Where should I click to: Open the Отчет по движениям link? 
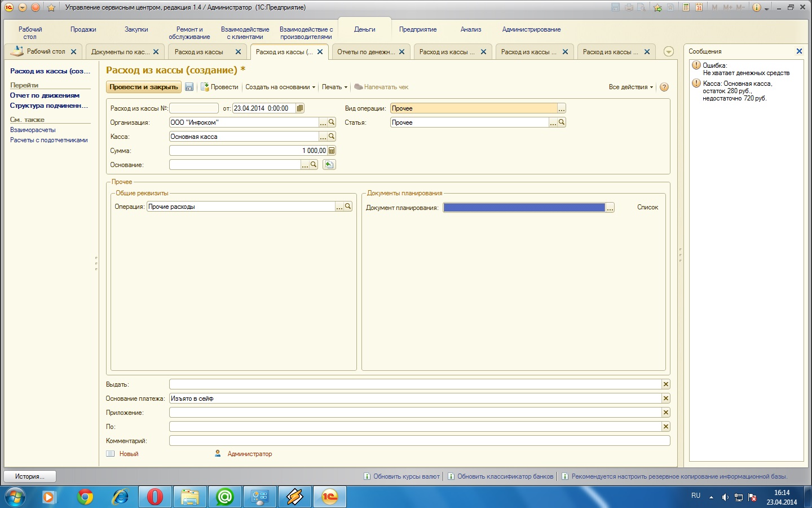coord(45,95)
